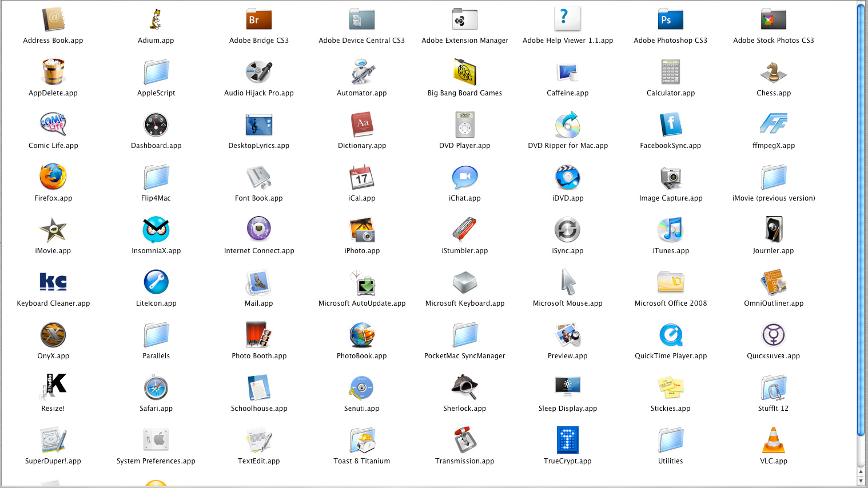Select the Chess knight icon
Screen dimensions: 868x488
tap(774, 72)
